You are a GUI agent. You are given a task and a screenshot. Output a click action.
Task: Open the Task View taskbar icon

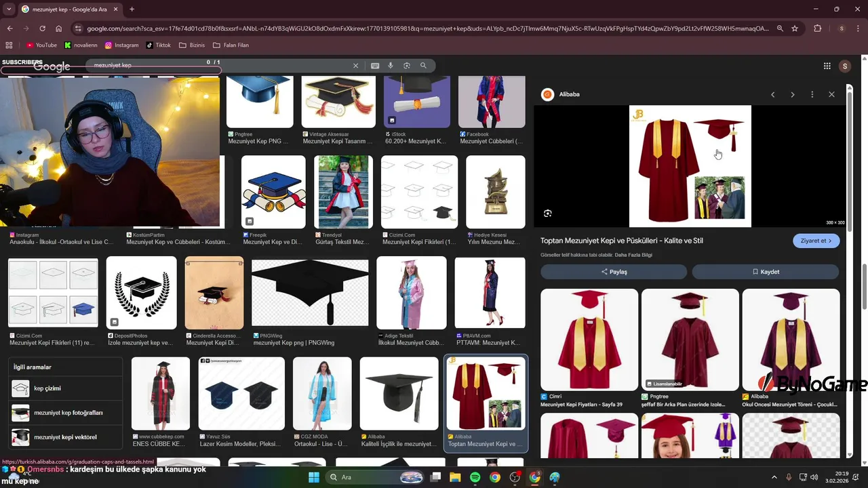pos(435,477)
